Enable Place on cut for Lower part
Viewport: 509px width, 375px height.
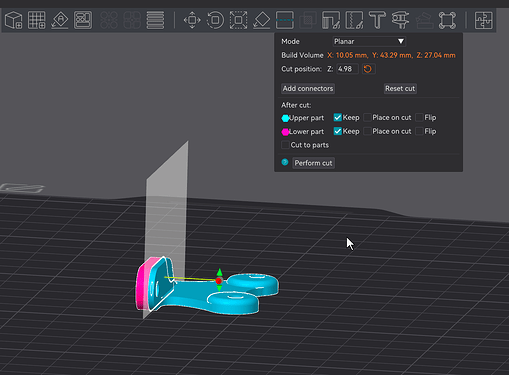click(x=367, y=131)
